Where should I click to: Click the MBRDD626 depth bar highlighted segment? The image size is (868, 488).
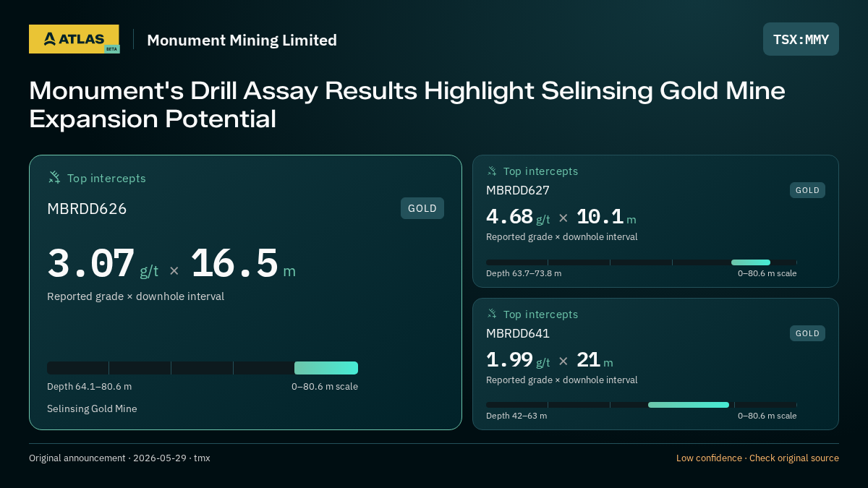pyautogui.click(x=326, y=368)
